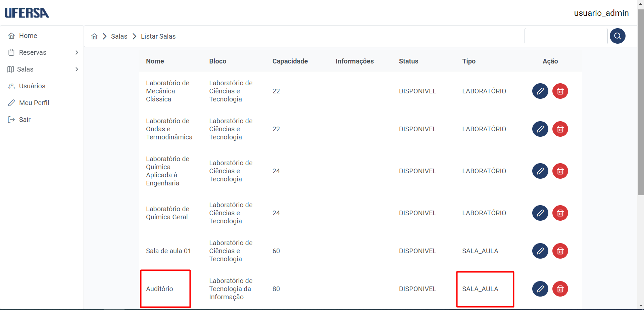Click LABORATÓRIO type in Química Geral row
Viewport: 644px width, 310px height.
click(484, 213)
